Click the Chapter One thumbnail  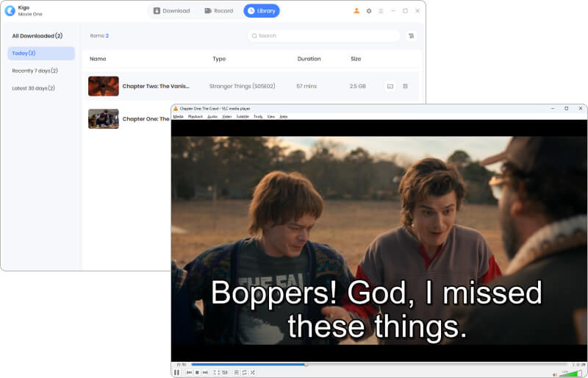pos(104,118)
